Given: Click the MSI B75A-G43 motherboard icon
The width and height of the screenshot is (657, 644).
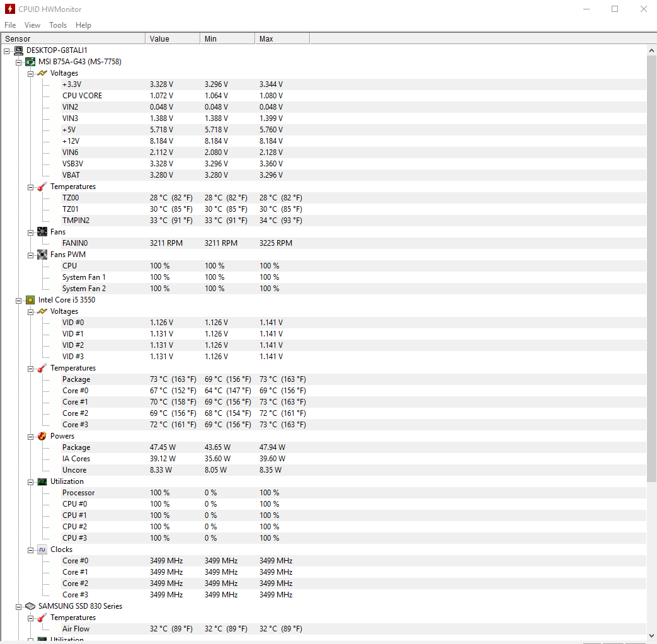Looking at the screenshot, I should (x=30, y=62).
